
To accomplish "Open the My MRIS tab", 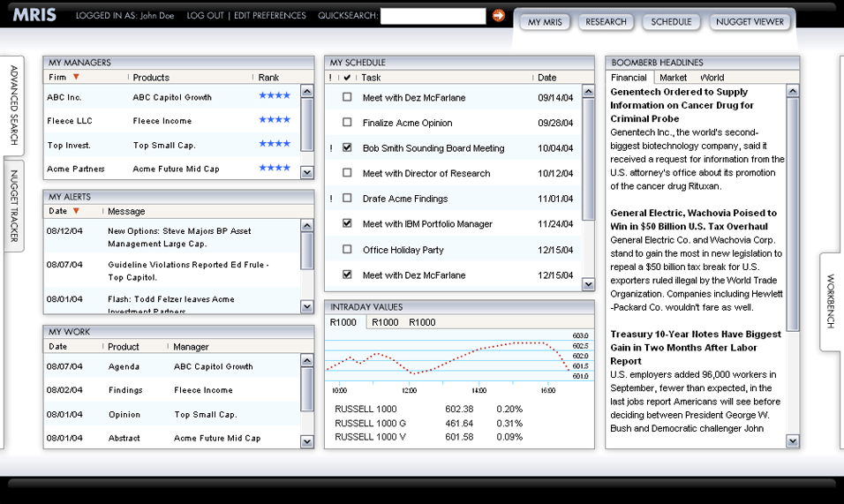I will pyautogui.click(x=545, y=22).
